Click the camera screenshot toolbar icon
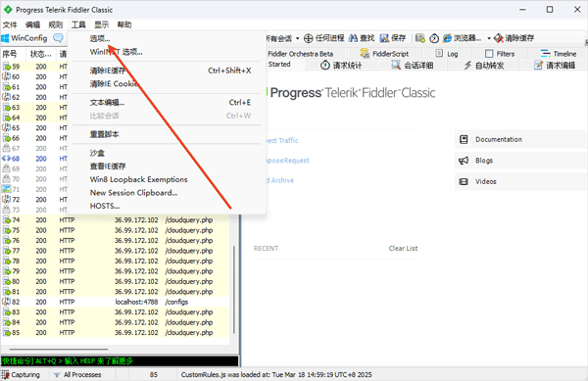The width and height of the screenshot is (588, 381). click(420, 38)
